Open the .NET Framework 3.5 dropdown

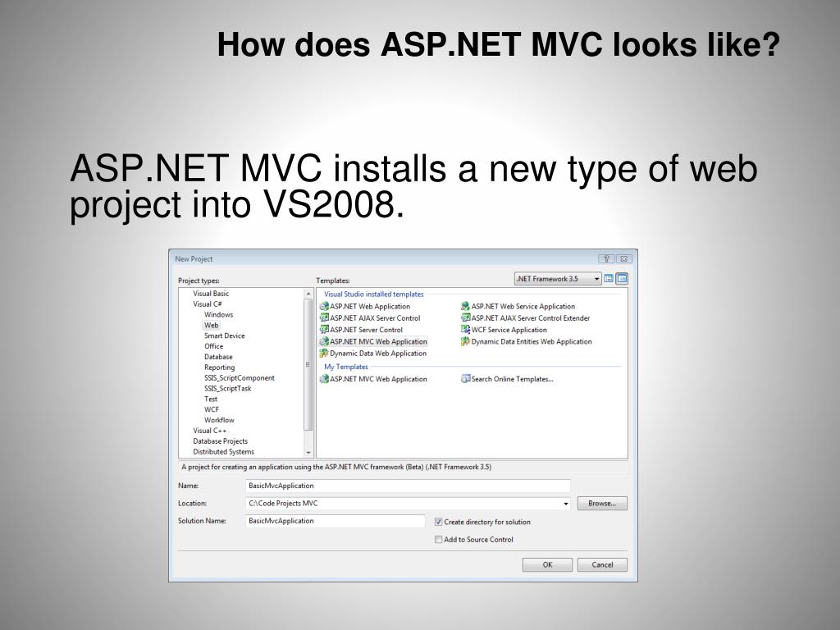point(558,279)
